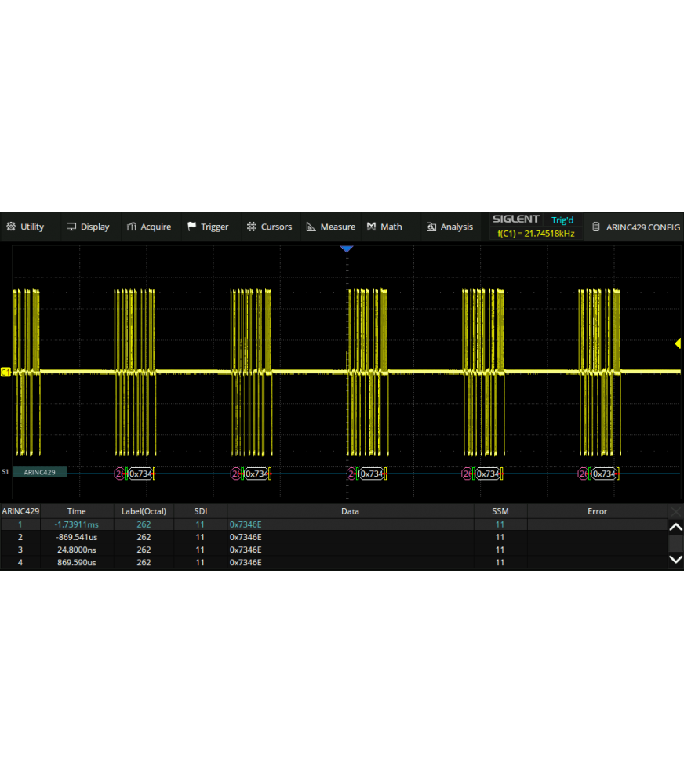Click the ARINC429 index column header

pos(20,511)
